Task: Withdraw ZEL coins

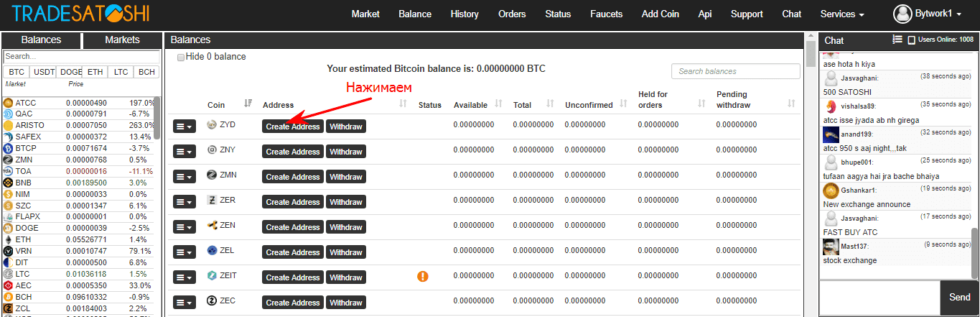Action: [346, 252]
